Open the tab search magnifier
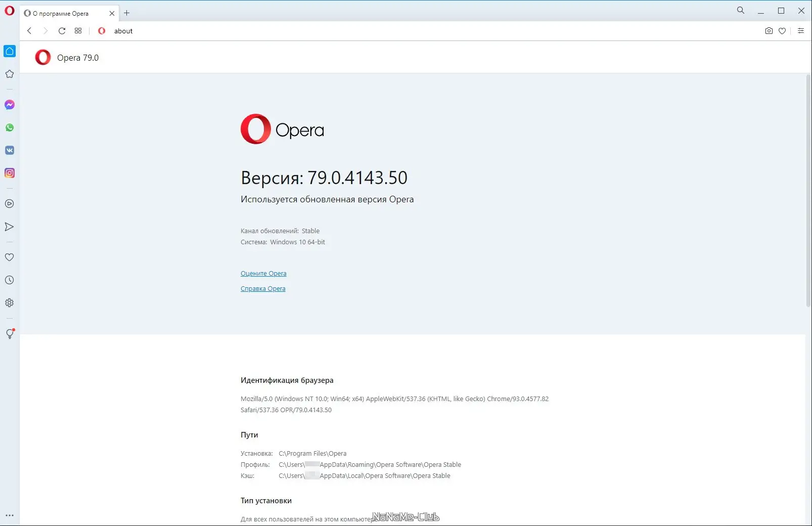 pyautogui.click(x=741, y=10)
